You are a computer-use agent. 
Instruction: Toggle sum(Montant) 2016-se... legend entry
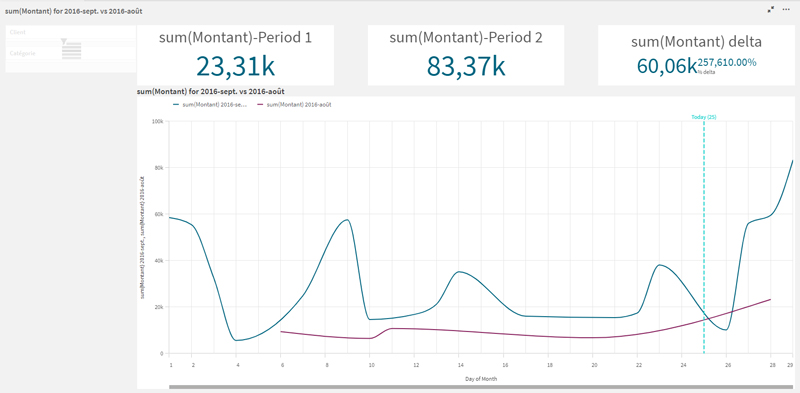click(210, 105)
